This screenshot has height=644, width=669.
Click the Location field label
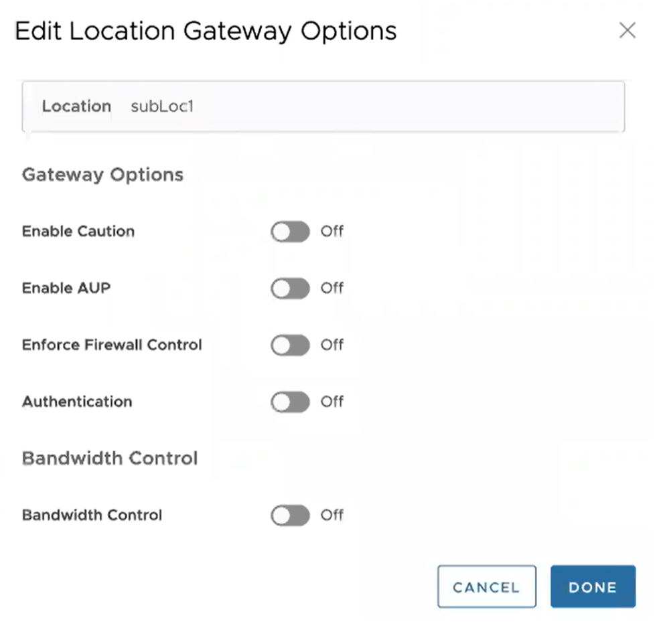tap(76, 106)
